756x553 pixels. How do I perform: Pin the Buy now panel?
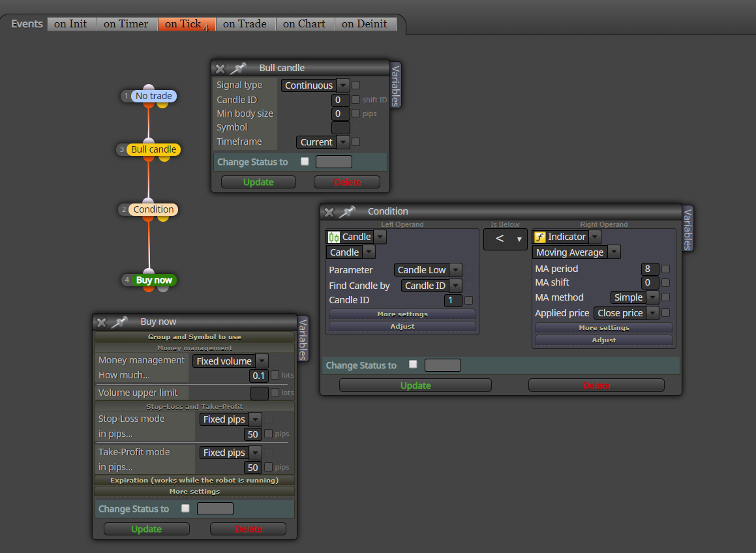pos(119,321)
